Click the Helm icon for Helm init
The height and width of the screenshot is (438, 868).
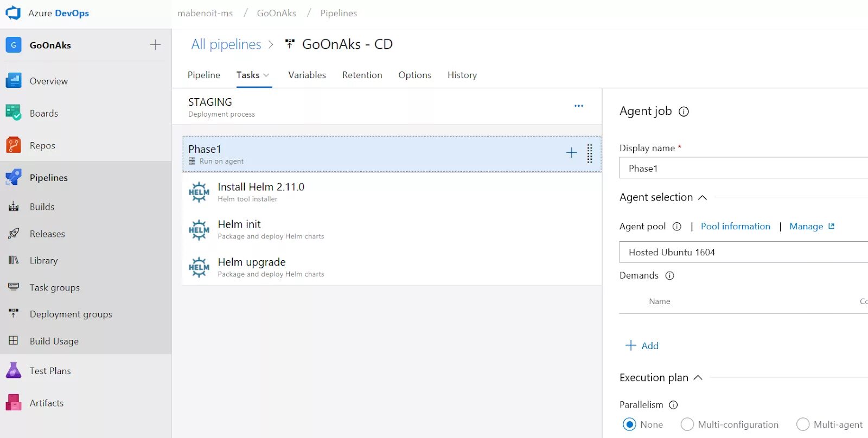[199, 230]
